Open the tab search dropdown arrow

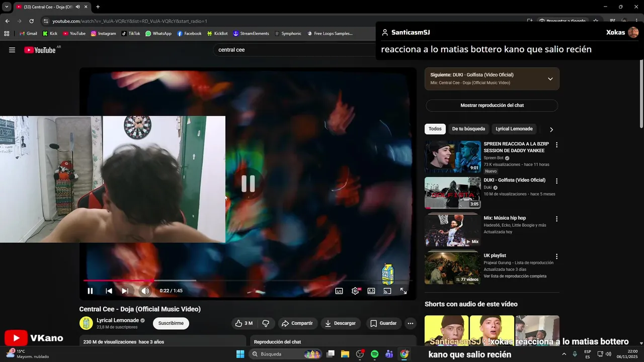(x=6, y=7)
